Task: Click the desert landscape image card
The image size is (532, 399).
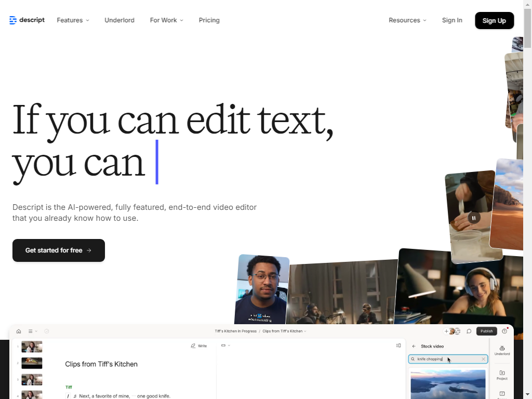Action: pos(507,205)
